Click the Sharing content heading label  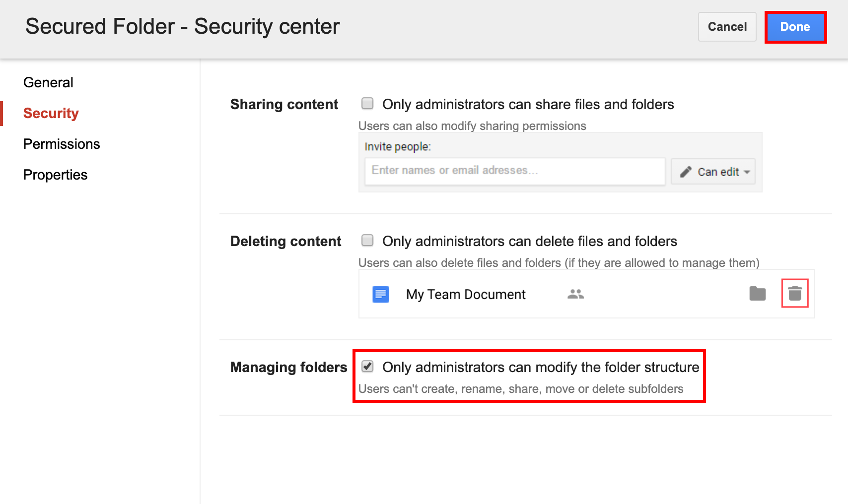tap(284, 104)
